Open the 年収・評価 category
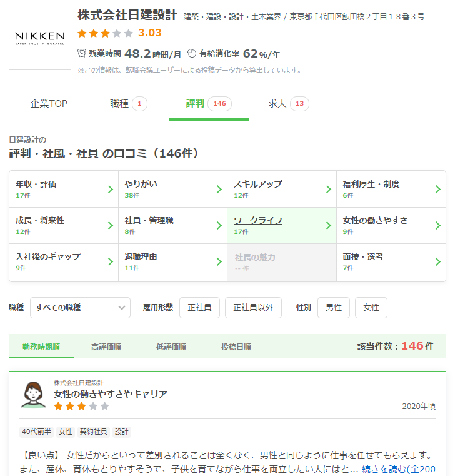The image size is (463, 476). pyautogui.click(x=64, y=189)
